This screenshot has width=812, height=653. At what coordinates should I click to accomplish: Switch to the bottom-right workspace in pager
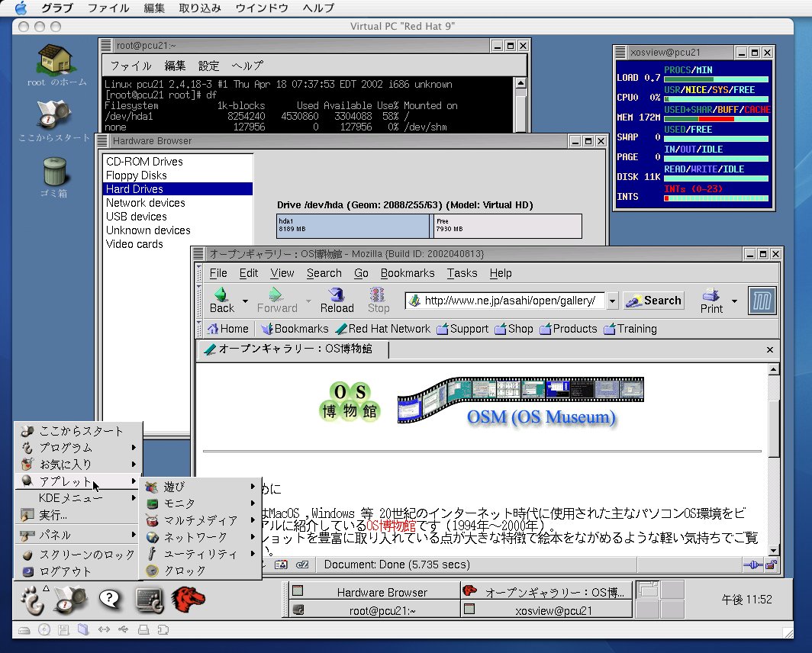(672, 609)
